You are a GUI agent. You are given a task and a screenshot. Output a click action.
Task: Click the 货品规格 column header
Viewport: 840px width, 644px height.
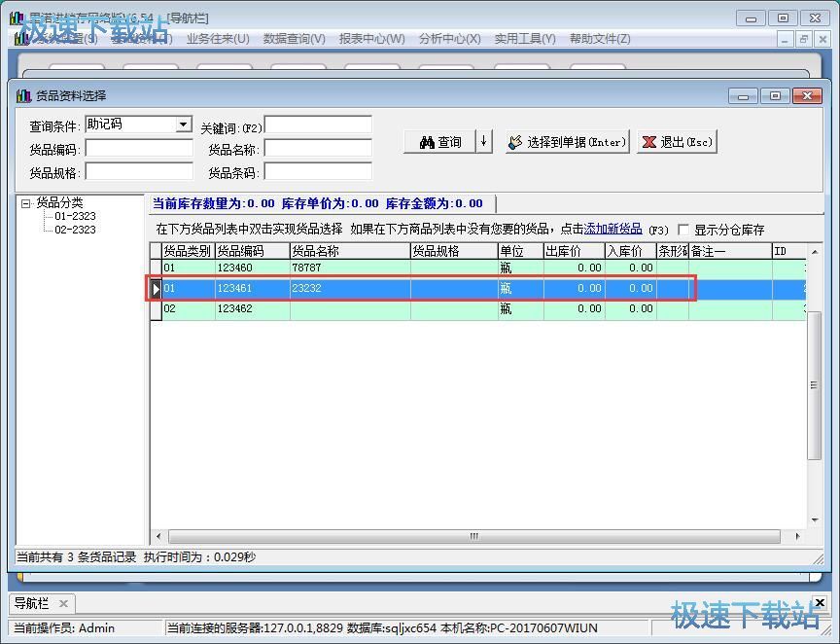[454, 251]
